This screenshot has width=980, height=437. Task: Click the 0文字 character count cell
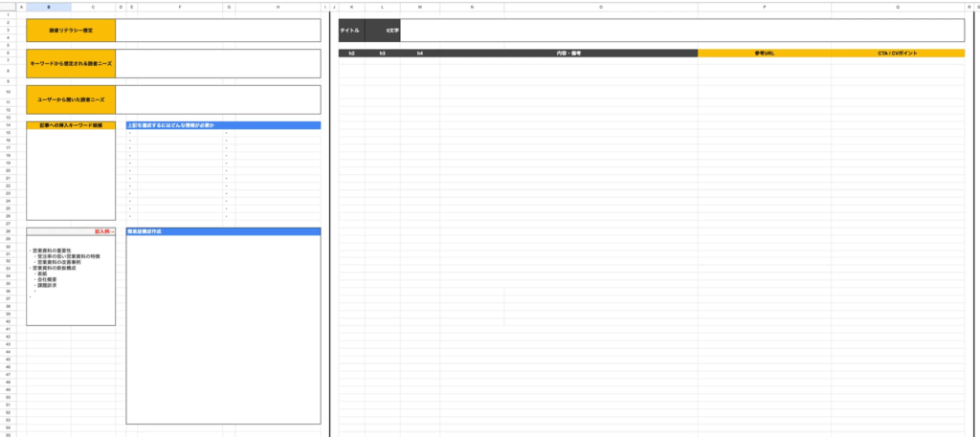click(x=383, y=30)
